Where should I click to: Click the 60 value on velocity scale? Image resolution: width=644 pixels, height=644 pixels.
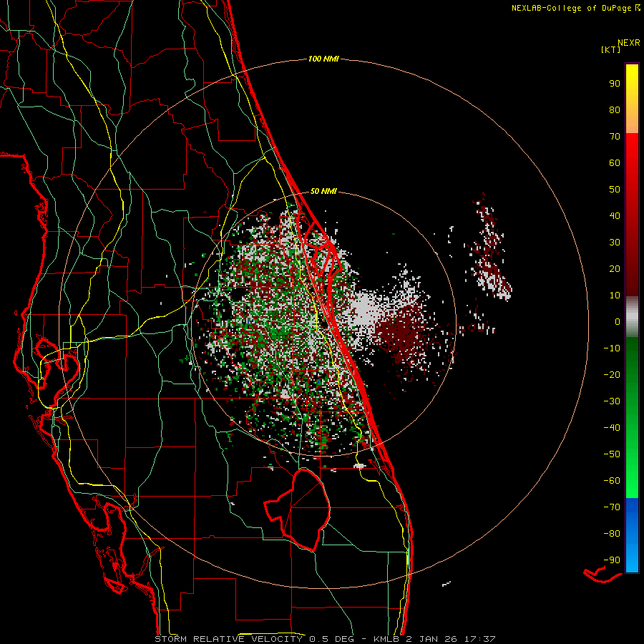(615, 163)
